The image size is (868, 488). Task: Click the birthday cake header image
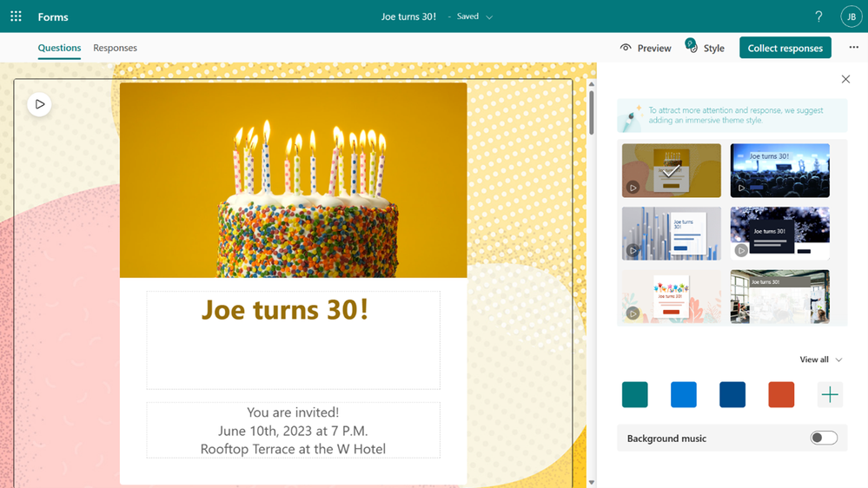coord(294,181)
